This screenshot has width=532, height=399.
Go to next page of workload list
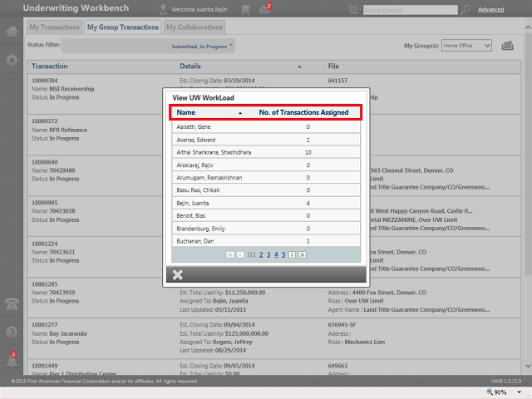coord(292,255)
